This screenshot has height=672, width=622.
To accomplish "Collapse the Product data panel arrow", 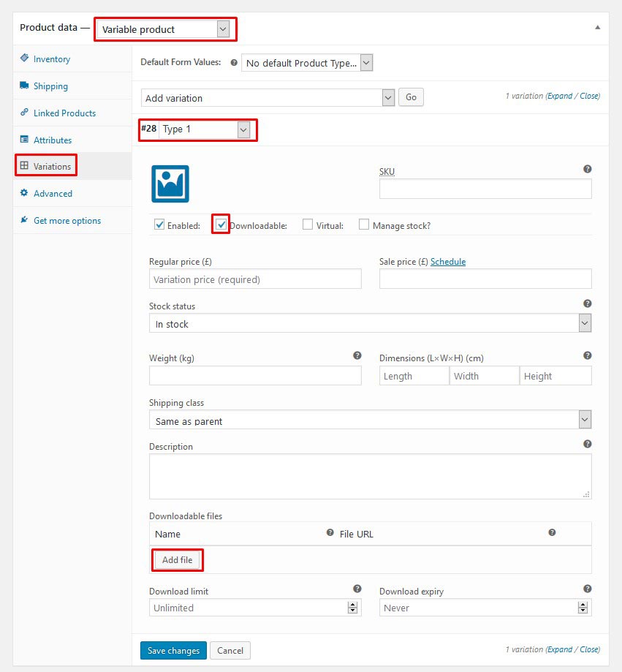I will pos(597,28).
